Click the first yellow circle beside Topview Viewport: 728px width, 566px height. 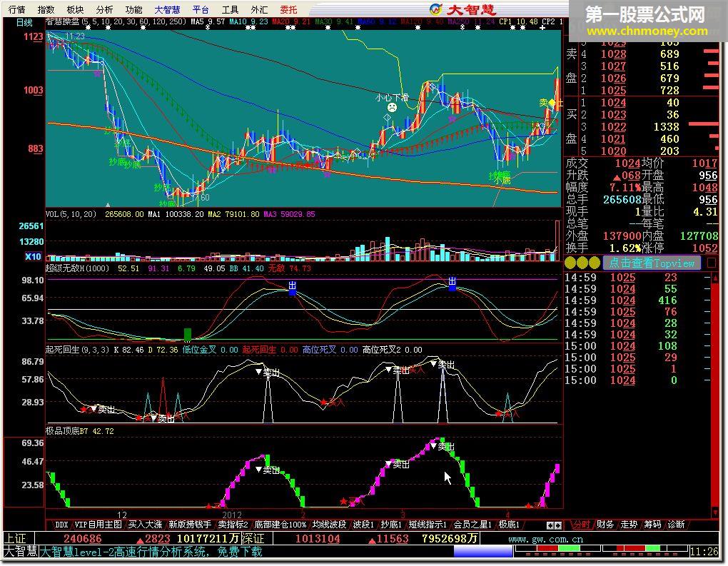pos(570,263)
